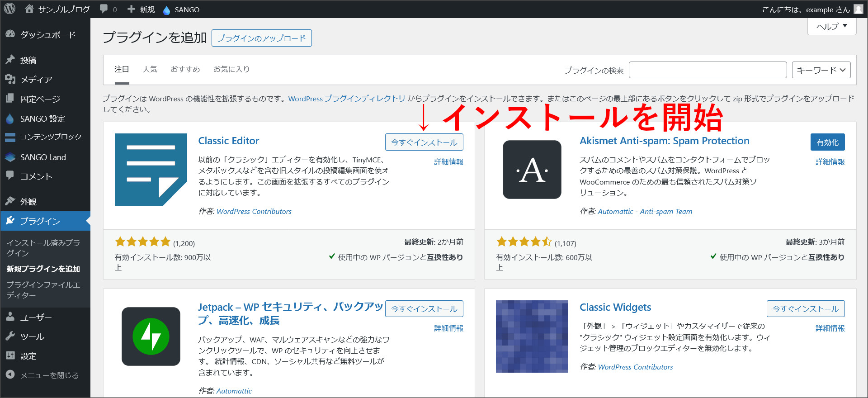Go to SANGO Land in sidebar
The height and width of the screenshot is (398, 868).
[x=43, y=157]
